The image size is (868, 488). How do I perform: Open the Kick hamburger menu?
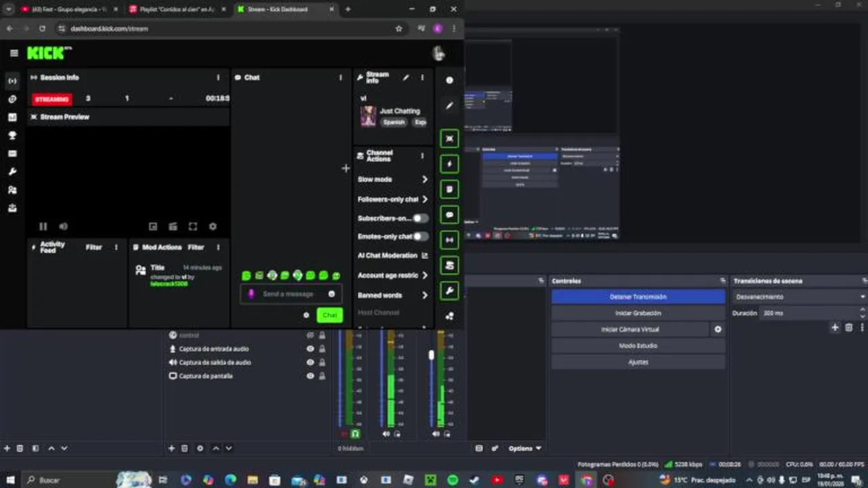coord(14,53)
